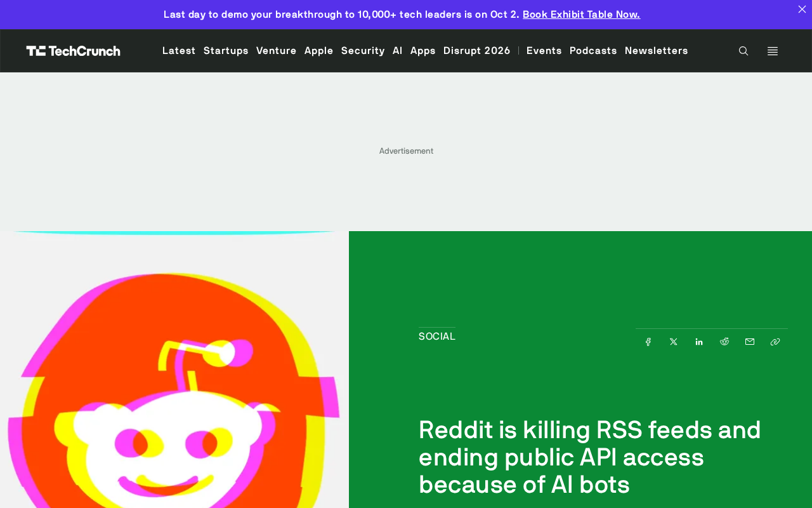Viewport: 812px width, 508px height.
Task: Open the Apps section
Action: tap(423, 51)
